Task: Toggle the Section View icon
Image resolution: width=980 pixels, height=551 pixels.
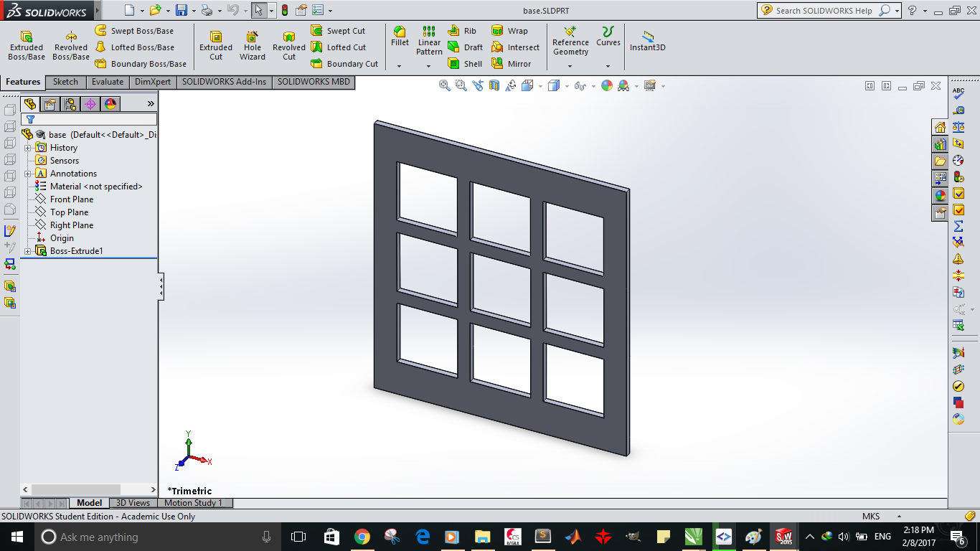Action: 494,85
